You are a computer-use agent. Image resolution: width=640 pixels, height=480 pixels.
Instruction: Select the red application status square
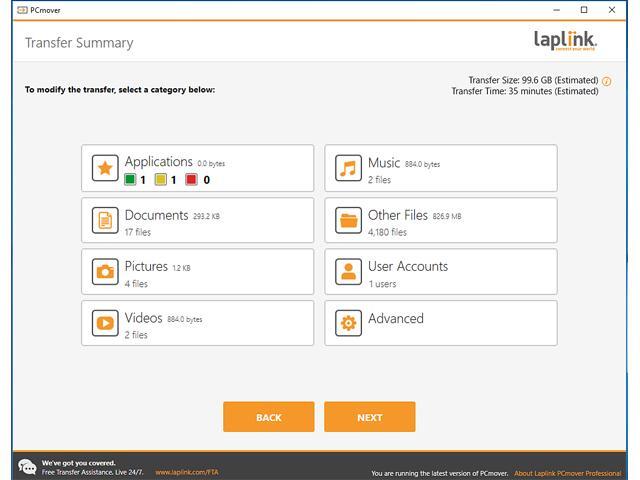pyautogui.click(x=191, y=180)
